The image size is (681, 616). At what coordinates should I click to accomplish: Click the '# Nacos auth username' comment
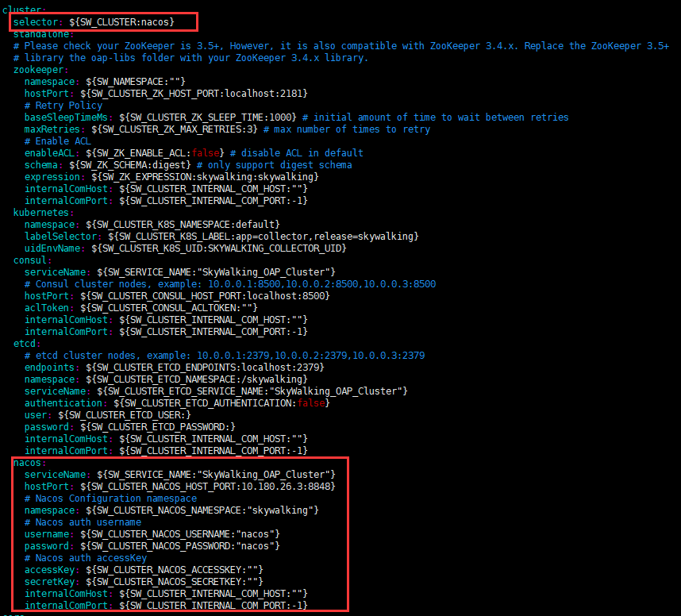click(83, 522)
